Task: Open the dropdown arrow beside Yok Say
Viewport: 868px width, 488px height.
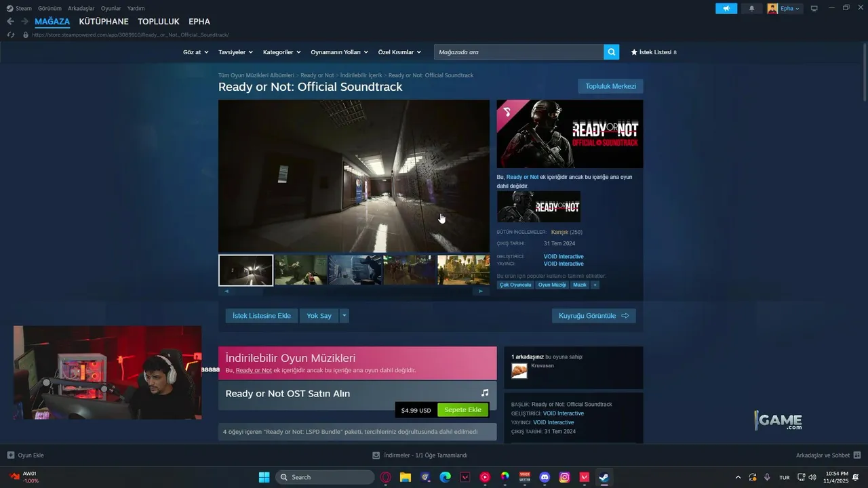Action: [x=344, y=316]
